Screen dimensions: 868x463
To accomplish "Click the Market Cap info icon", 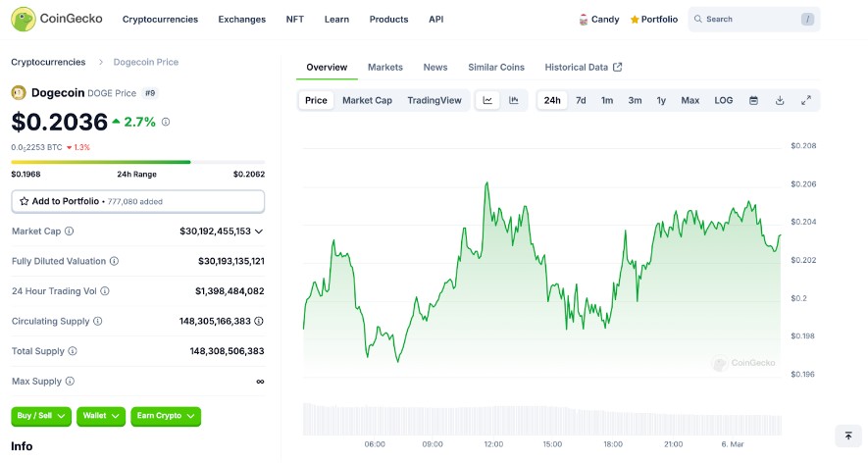I will point(69,231).
